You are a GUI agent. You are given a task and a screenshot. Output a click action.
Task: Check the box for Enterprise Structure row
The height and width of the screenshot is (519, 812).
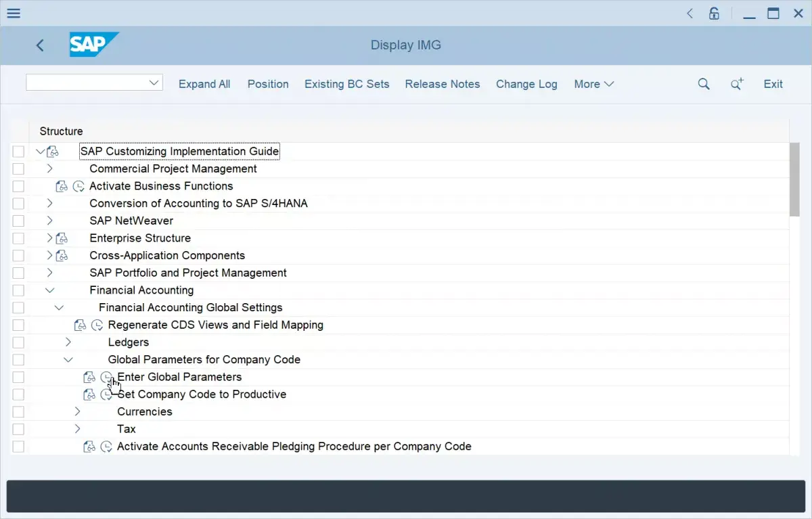18,238
